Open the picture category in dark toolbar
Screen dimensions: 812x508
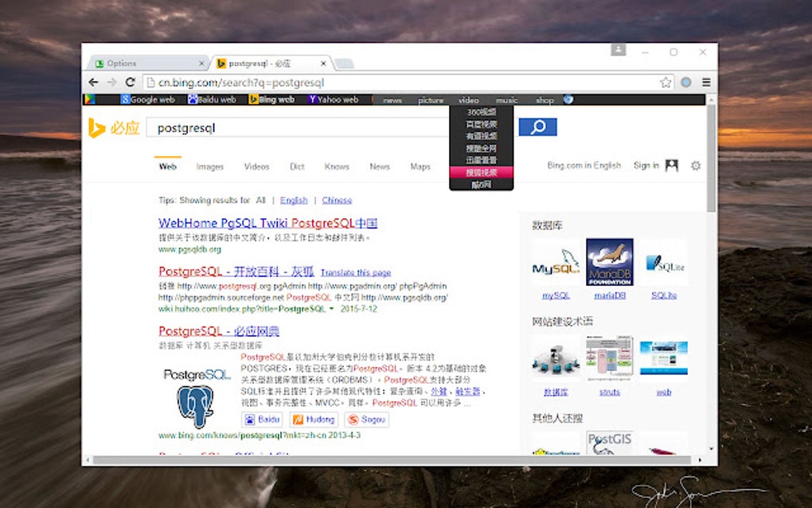pyautogui.click(x=431, y=100)
